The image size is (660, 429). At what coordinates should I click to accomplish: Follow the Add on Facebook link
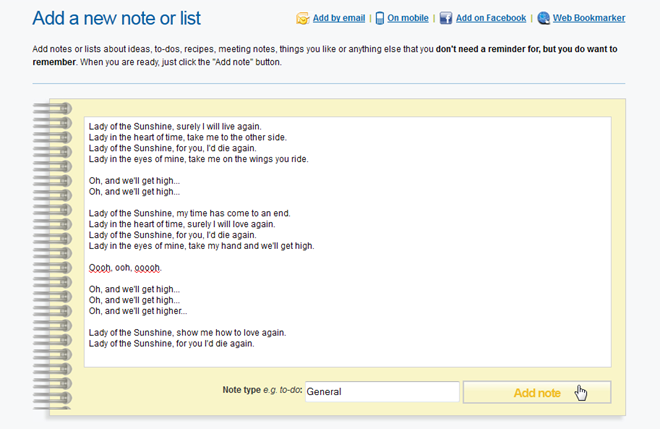coord(491,18)
